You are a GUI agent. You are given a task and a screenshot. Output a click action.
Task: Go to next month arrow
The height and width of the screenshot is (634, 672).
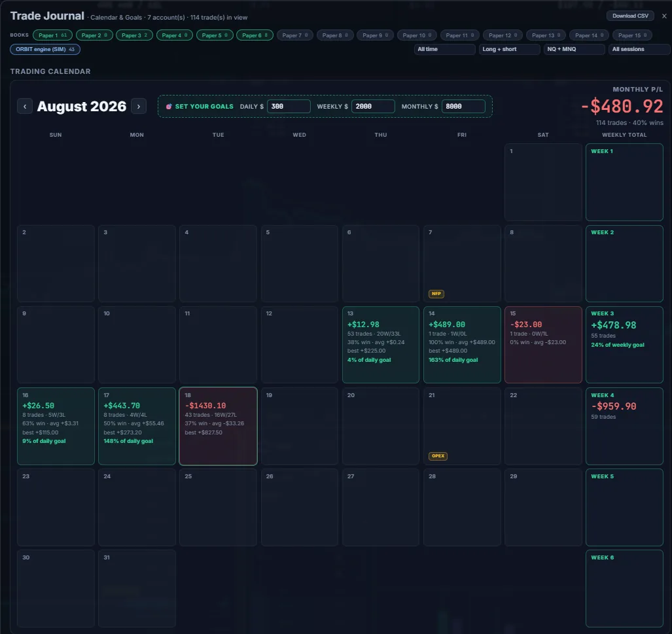139,106
